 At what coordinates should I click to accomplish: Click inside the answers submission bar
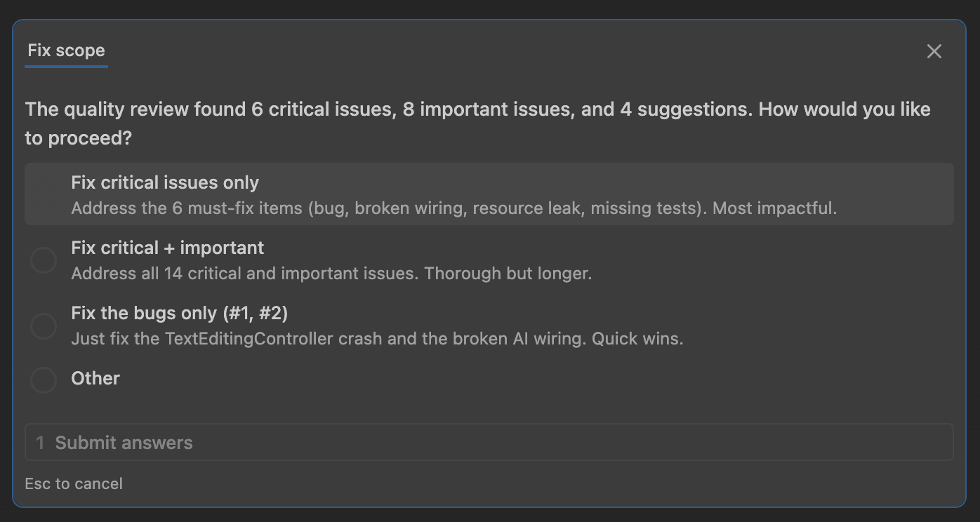click(x=489, y=443)
